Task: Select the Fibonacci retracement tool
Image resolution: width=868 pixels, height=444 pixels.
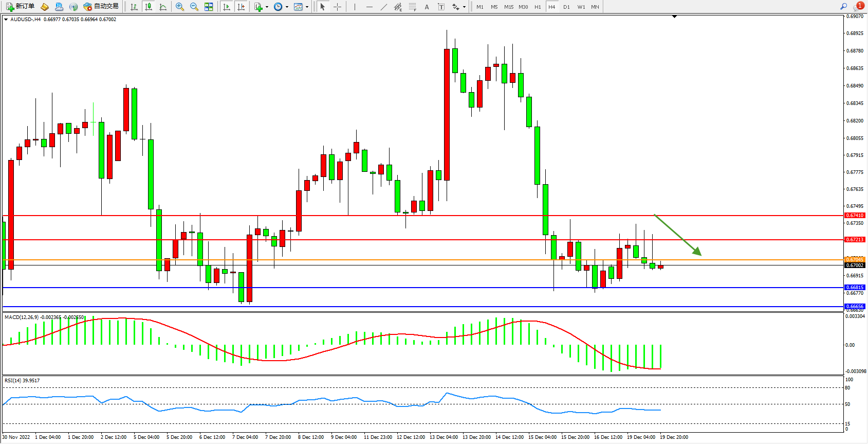Action: click(413, 7)
